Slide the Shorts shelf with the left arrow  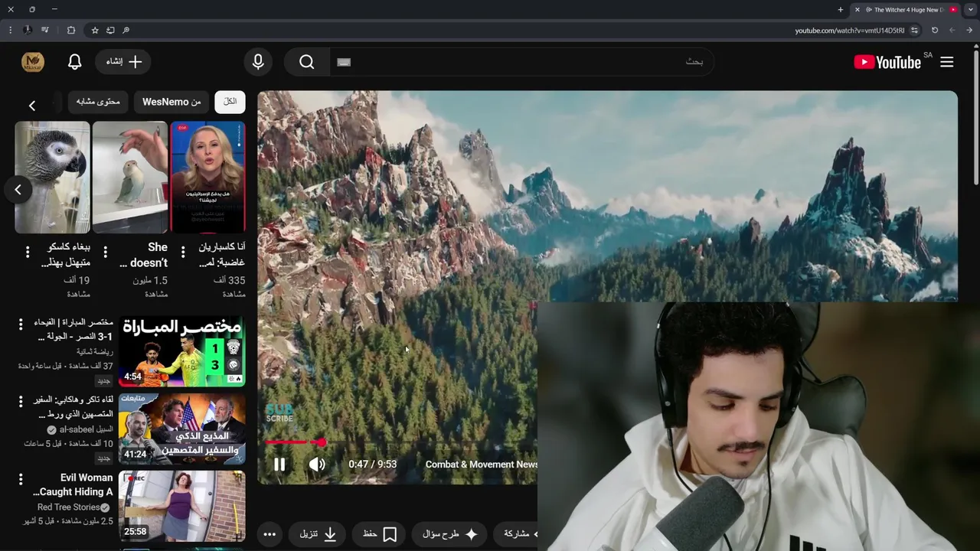tap(18, 190)
